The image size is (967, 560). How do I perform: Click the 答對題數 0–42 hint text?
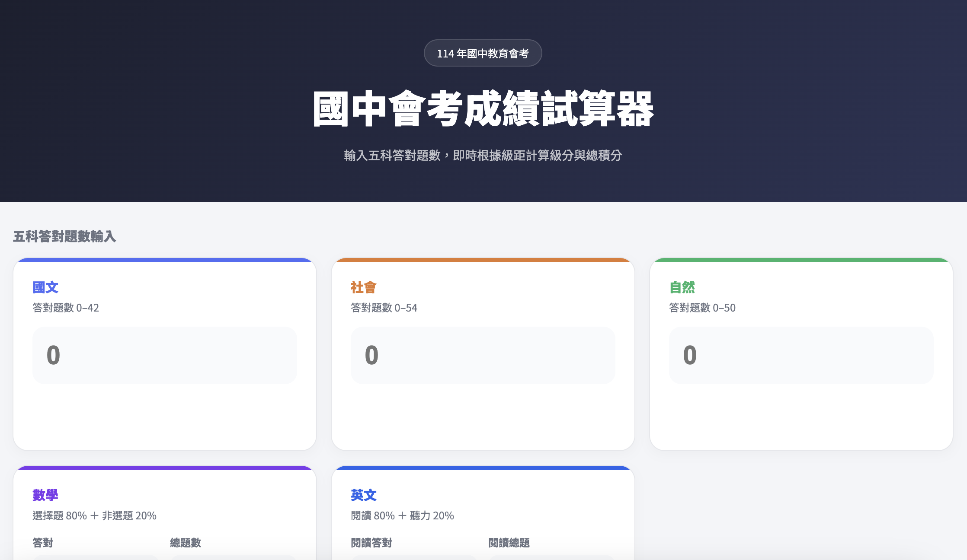point(66,308)
